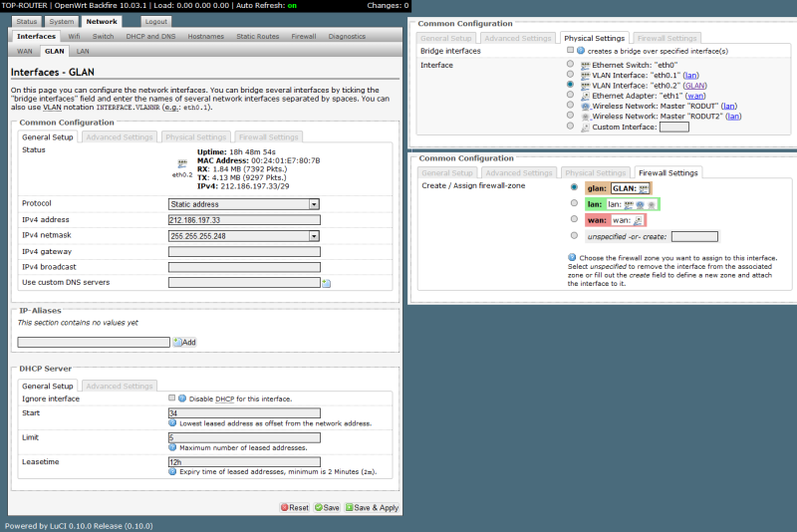
Task: Select the Ethernet Adapter eth1 radio button
Action: (x=570, y=96)
